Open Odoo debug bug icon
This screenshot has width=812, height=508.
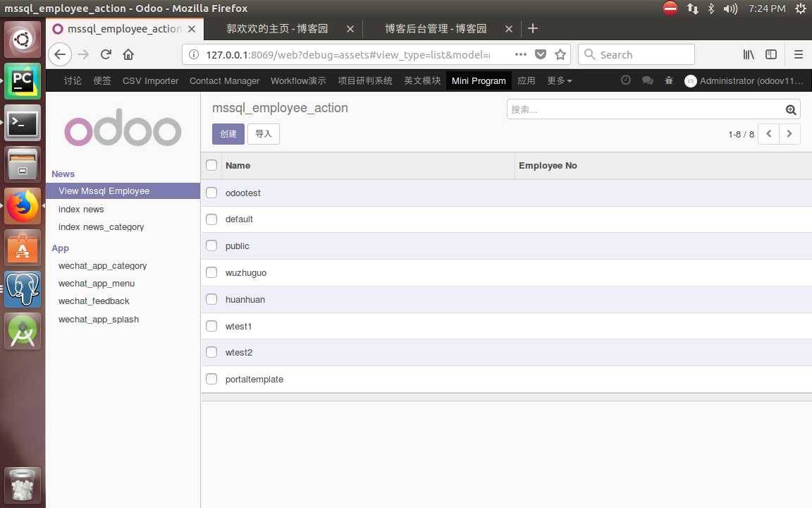669,80
